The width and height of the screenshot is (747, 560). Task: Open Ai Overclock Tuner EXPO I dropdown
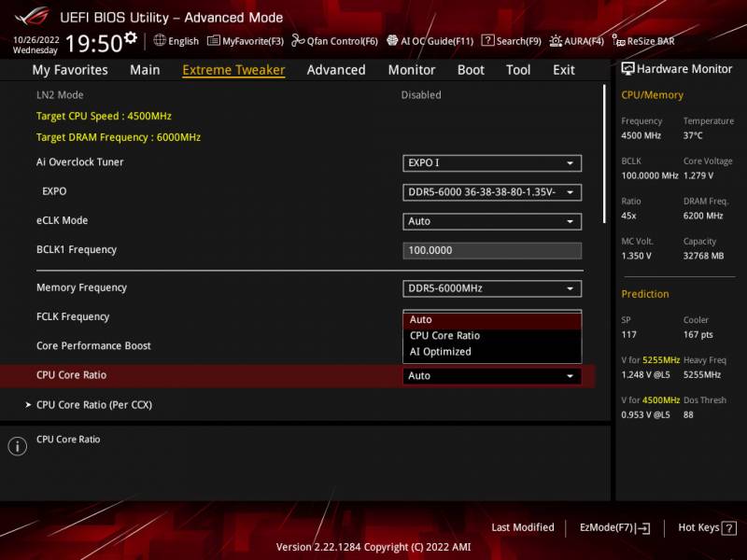click(x=492, y=162)
